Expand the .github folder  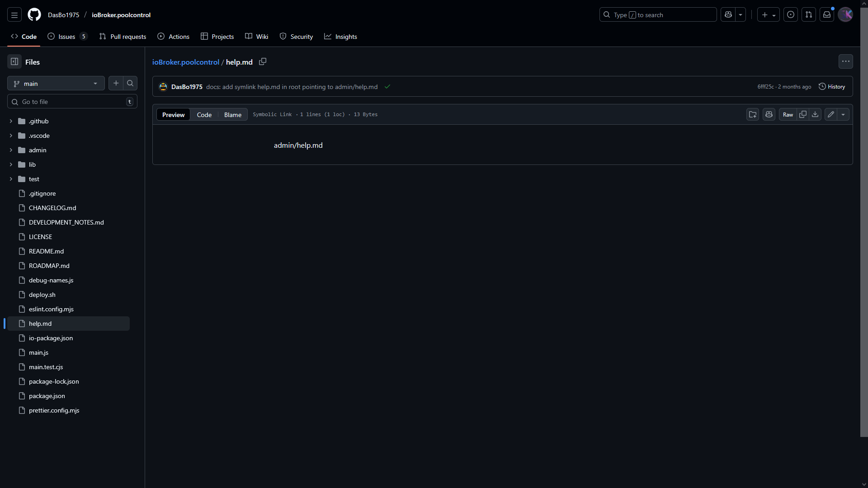(11, 121)
